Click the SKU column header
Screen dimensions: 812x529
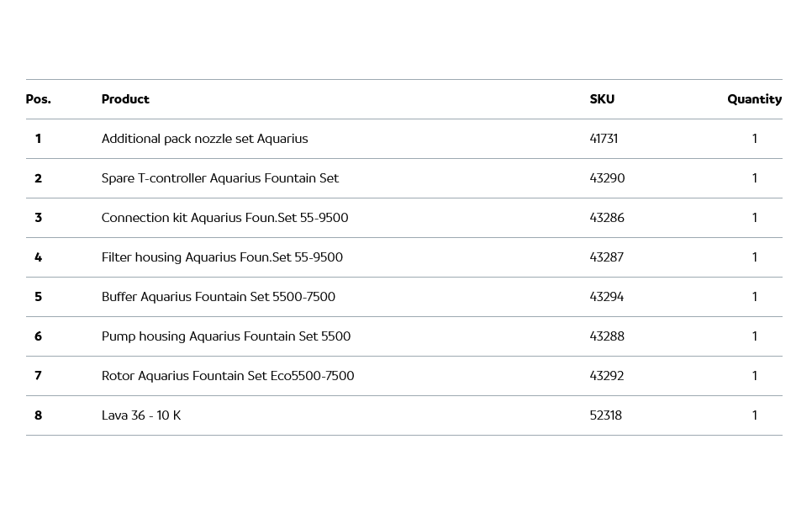click(x=602, y=99)
